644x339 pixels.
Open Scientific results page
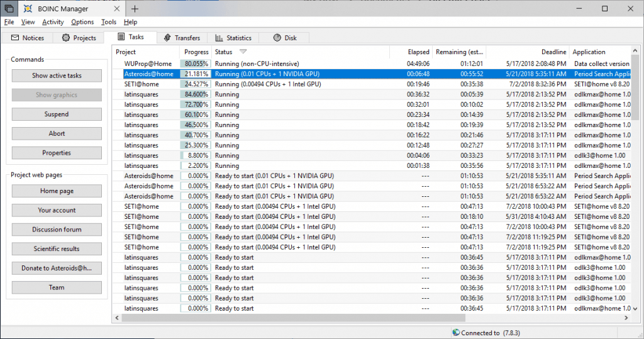click(57, 249)
